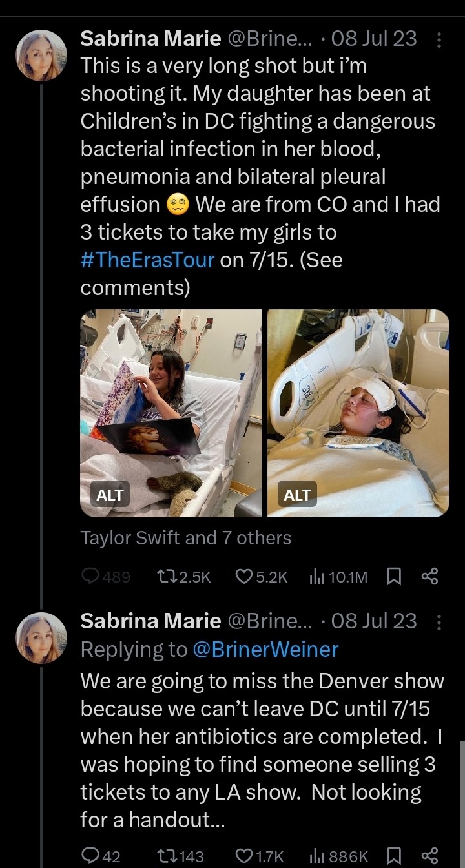
Task: Show ALT text for the right photo
Action: (x=297, y=495)
